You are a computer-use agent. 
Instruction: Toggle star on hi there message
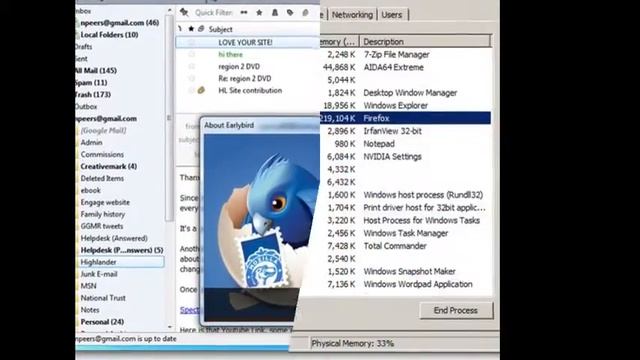(x=191, y=54)
